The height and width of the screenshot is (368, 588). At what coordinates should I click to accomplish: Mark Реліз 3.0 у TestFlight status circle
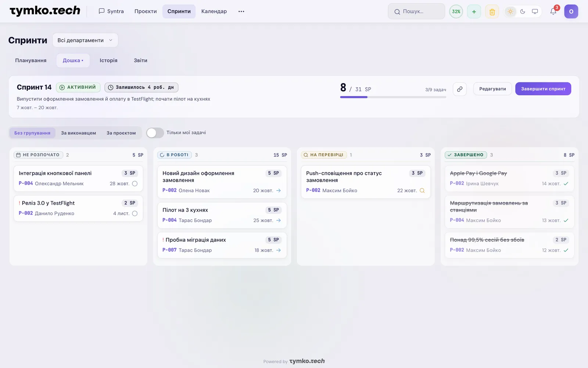(135, 213)
